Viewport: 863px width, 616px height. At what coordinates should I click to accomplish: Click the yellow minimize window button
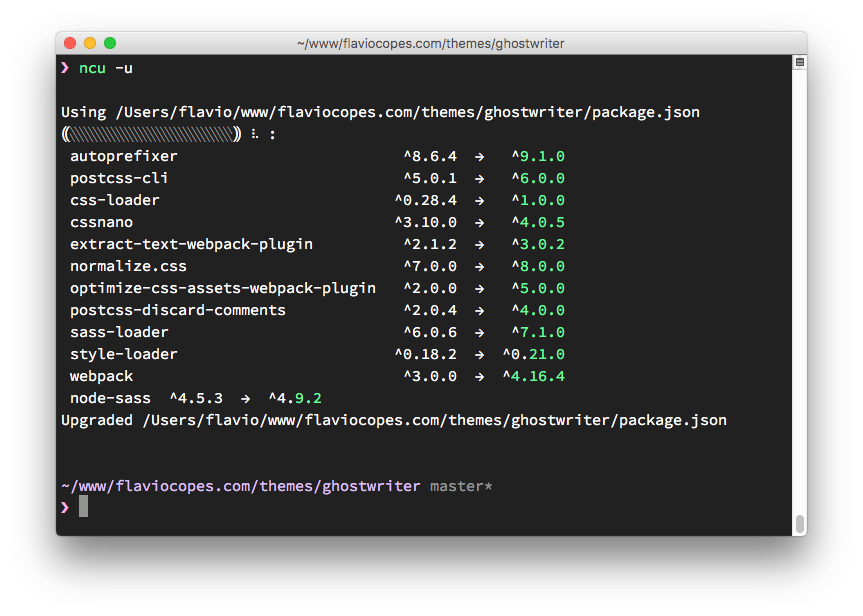point(90,43)
